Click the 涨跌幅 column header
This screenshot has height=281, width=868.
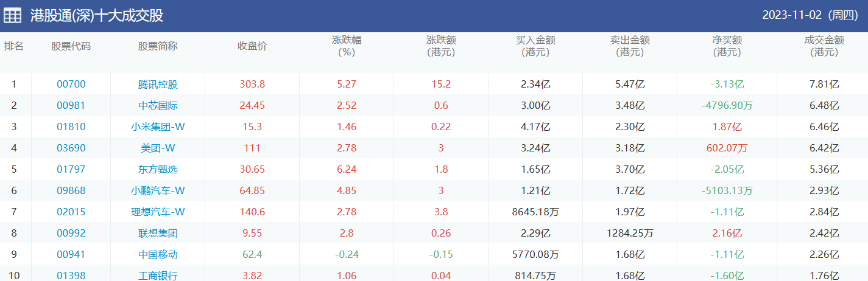click(347, 46)
